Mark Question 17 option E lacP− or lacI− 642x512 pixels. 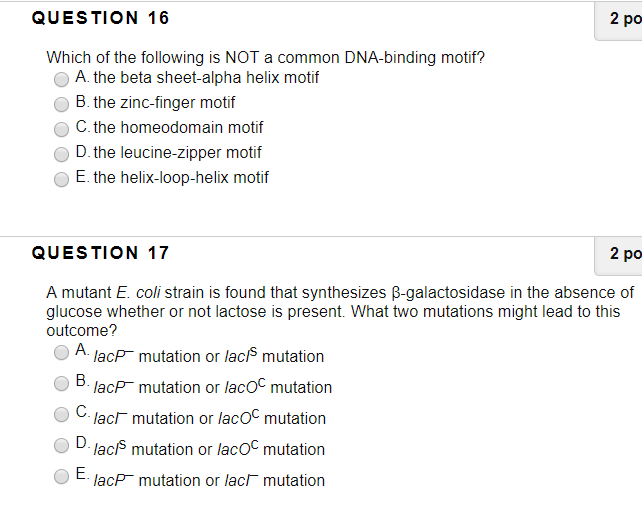pyautogui.click(x=61, y=477)
